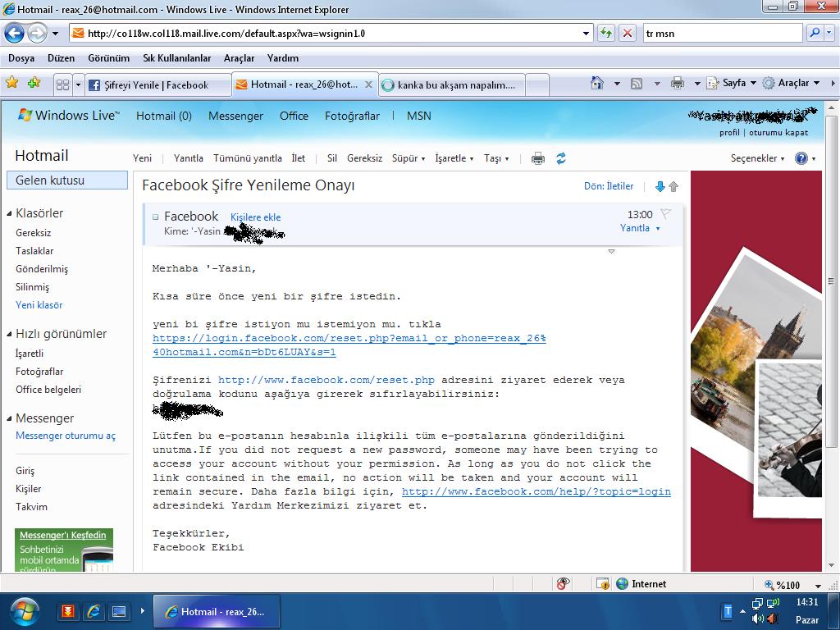Collapse the Messenger sidebar section

[x=9, y=418]
